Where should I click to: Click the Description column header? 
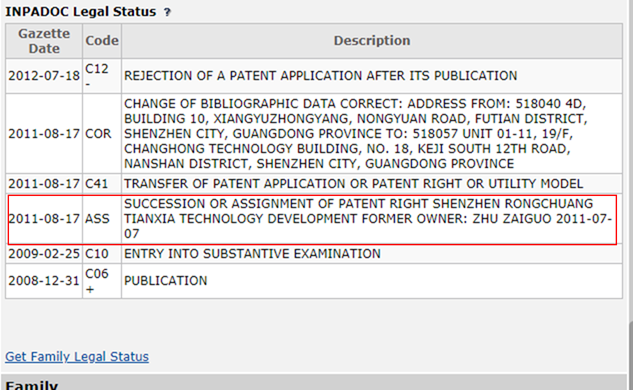[372, 41]
